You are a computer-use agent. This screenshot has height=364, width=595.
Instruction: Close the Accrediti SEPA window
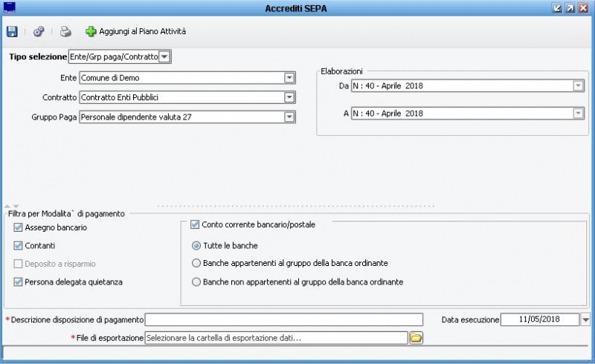pos(583,8)
